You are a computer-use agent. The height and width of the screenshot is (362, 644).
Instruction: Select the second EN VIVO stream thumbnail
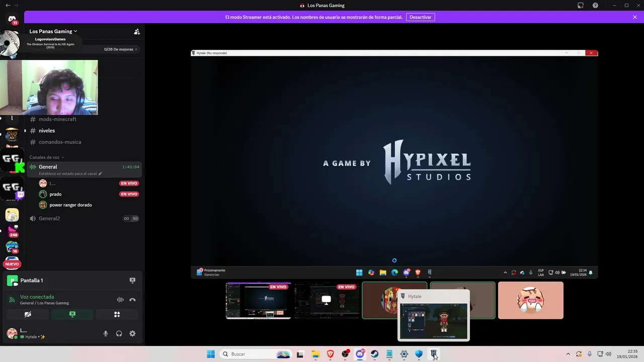pos(327,300)
